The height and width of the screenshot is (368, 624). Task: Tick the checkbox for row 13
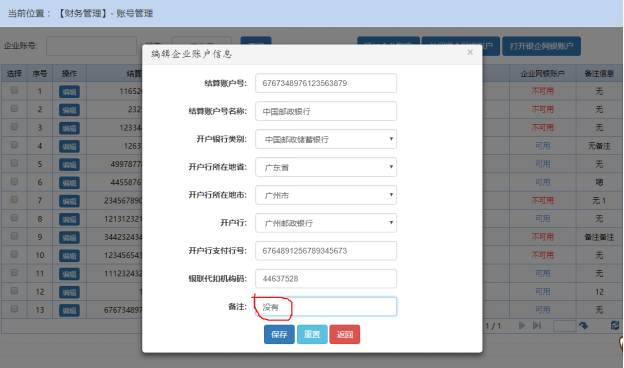click(x=14, y=309)
